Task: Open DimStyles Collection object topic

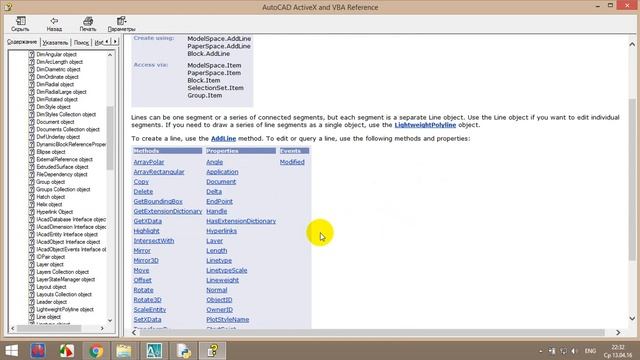Action: (66, 114)
